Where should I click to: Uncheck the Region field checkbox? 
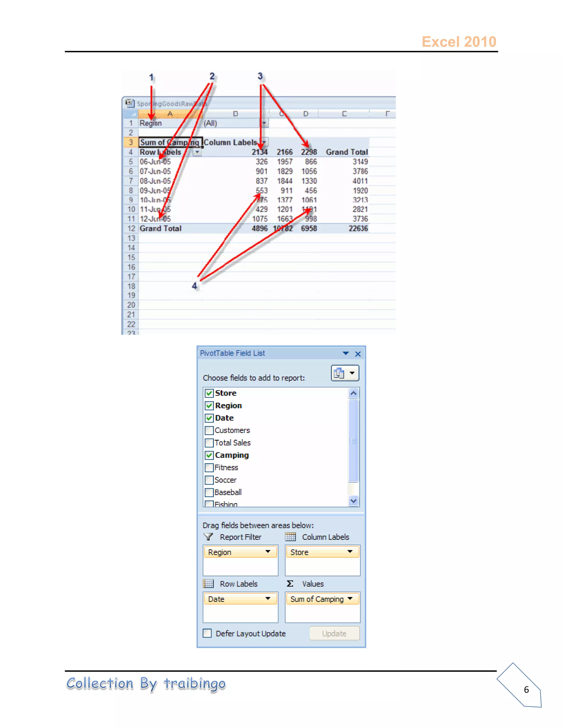[209, 406]
